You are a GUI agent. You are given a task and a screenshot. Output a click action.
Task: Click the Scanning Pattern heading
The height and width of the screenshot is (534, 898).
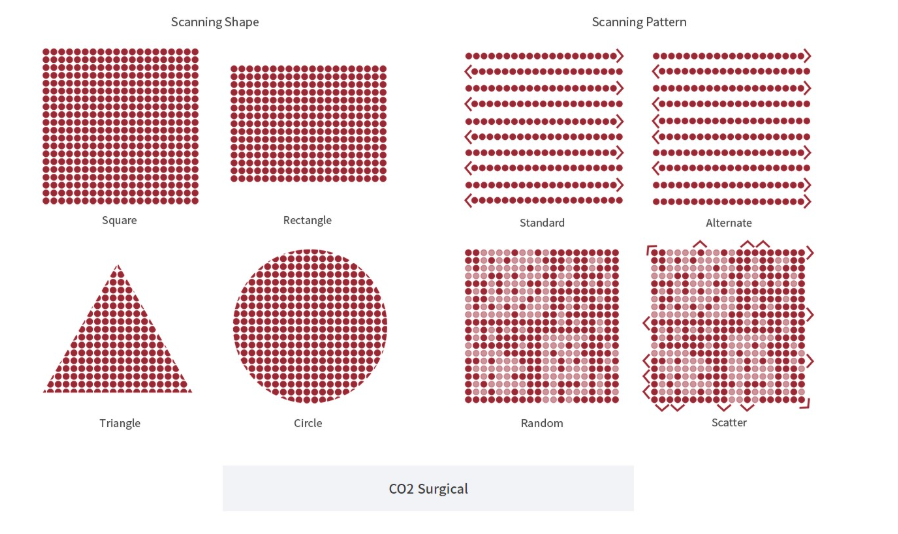[639, 22]
